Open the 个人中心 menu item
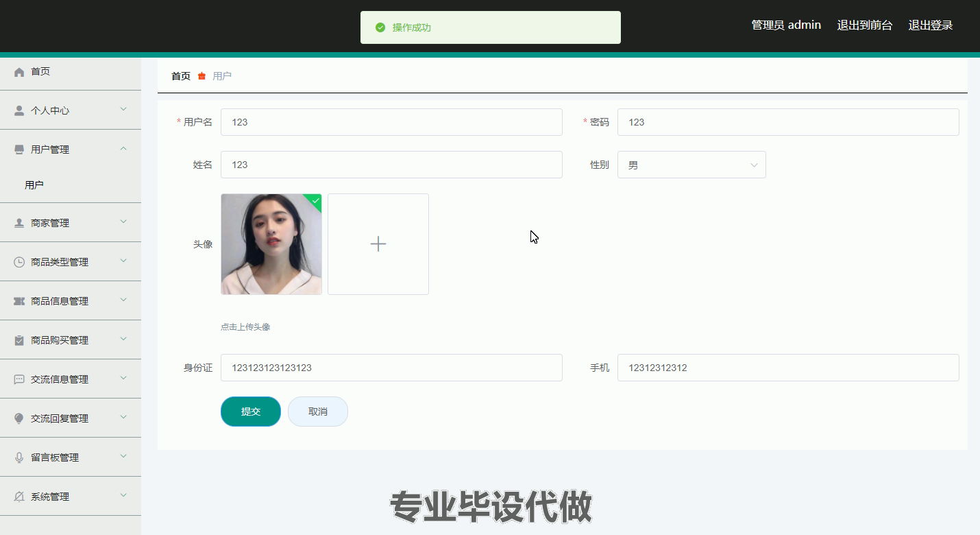 [x=71, y=110]
